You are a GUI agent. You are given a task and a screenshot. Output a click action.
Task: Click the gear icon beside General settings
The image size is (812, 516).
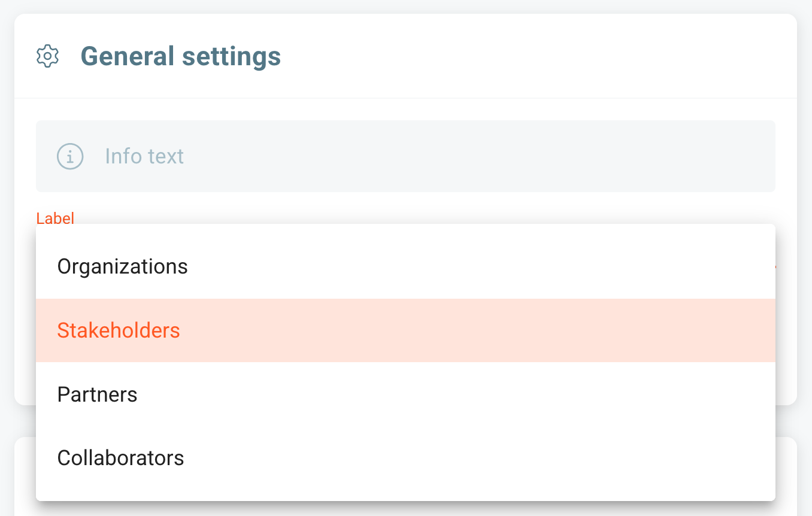[47, 56]
